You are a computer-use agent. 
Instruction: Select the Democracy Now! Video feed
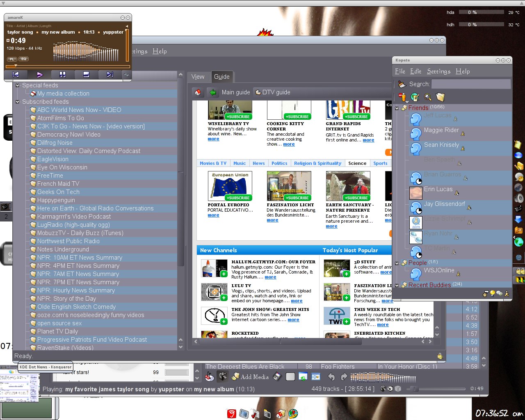pos(68,135)
